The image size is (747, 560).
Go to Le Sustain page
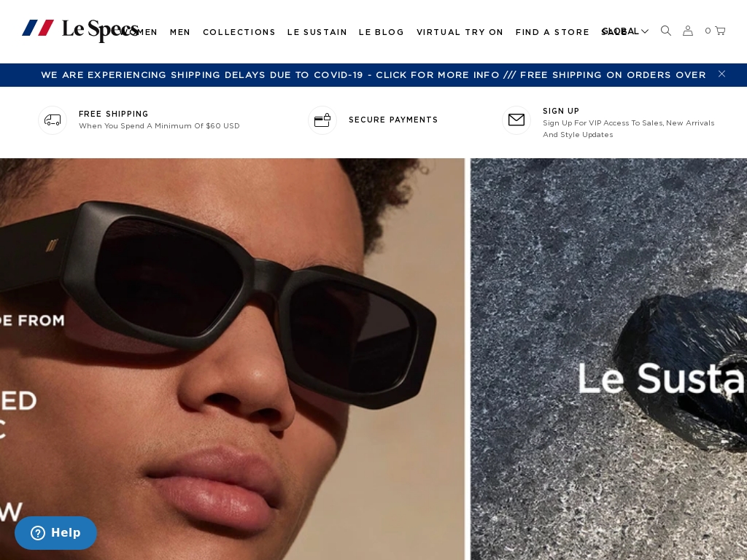[317, 32]
